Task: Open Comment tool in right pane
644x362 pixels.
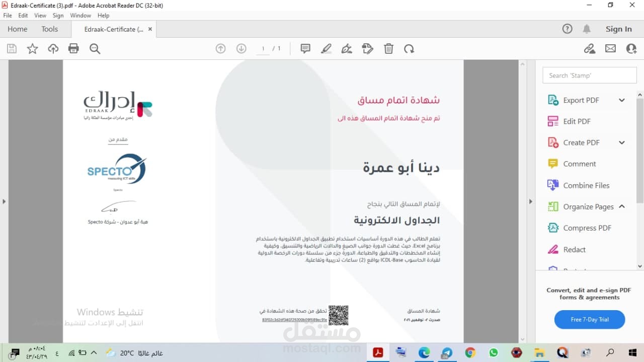Action: click(x=572, y=164)
